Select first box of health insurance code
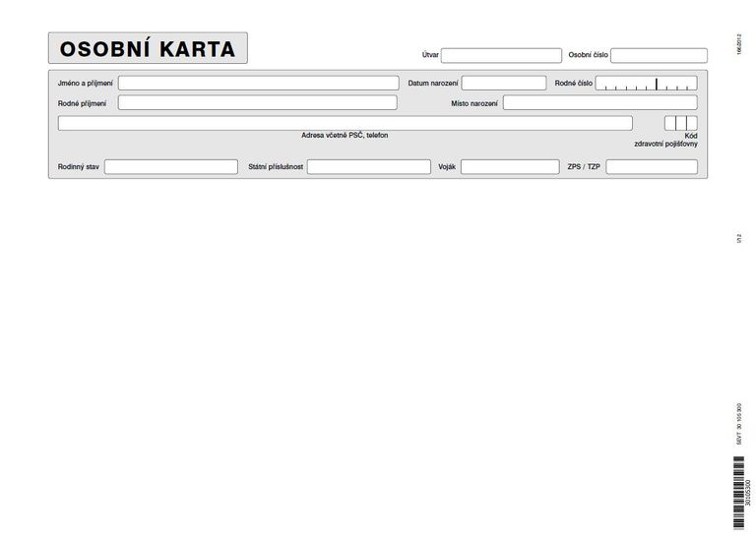The height and width of the screenshot is (540, 756). [x=669, y=123]
